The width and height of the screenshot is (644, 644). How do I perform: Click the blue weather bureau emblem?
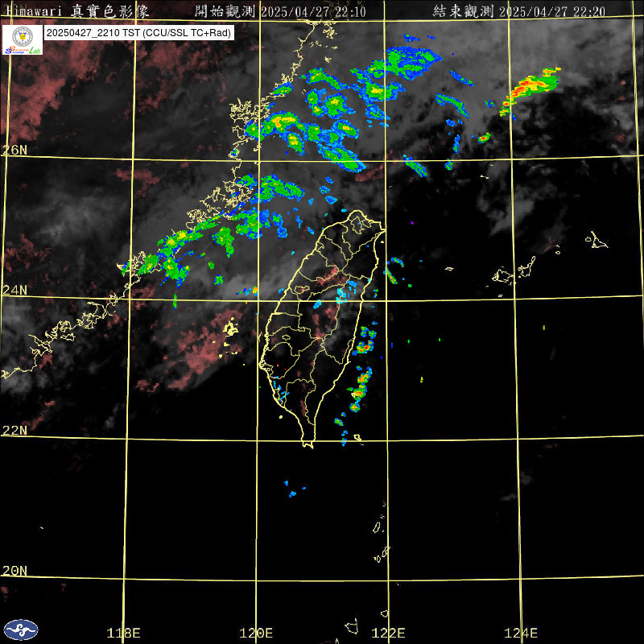click(x=21, y=630)
